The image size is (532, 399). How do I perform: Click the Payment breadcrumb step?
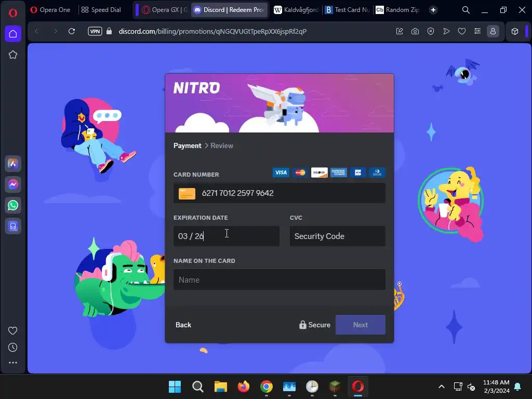point(187,145)
